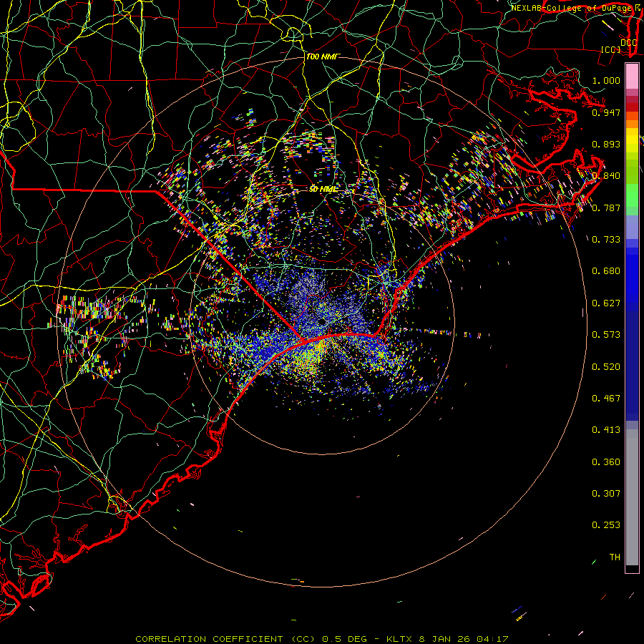Select the 1.000 legend value
The image size is (644, 644).
606,80
